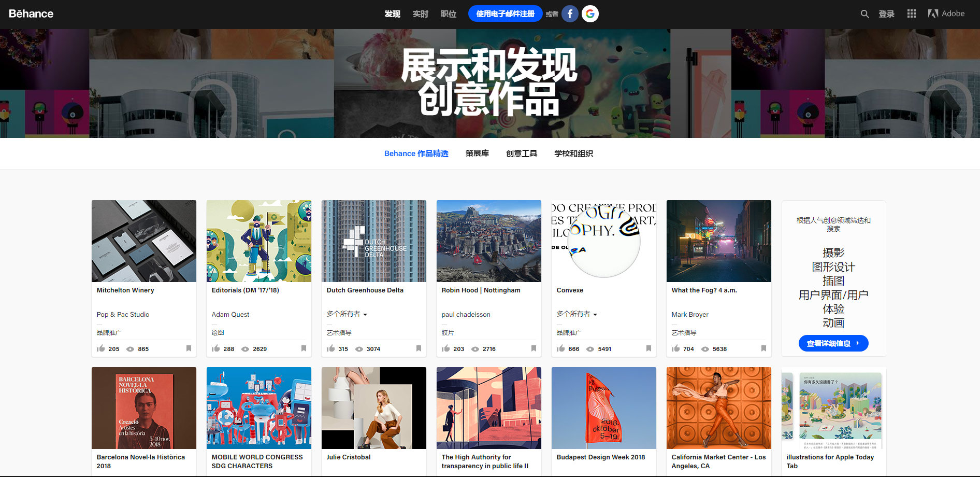
Task: Switch to the 策展库 tab
Action: pos(477,153)
